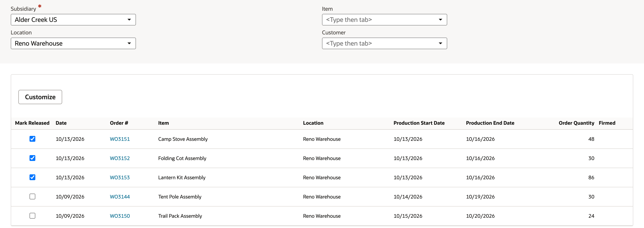Screen dimensions: 644x228
Task: Expand the Item filter dropdown arrow
Action: coord(440,20)
